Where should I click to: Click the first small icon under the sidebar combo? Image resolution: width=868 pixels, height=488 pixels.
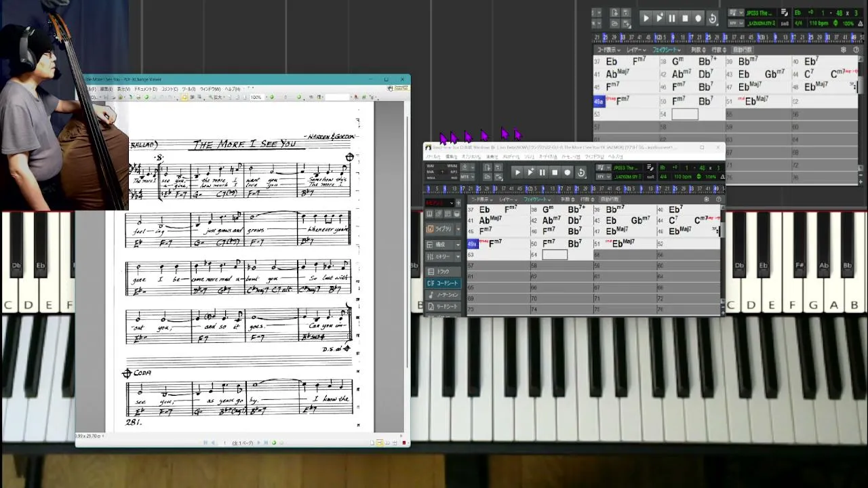coord(429,214)
